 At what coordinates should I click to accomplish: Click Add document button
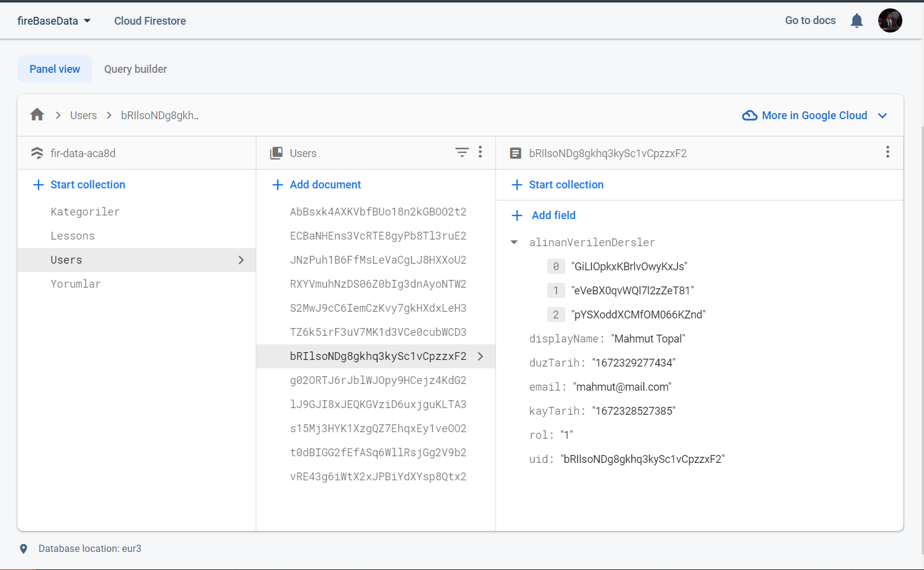[325, 185]
